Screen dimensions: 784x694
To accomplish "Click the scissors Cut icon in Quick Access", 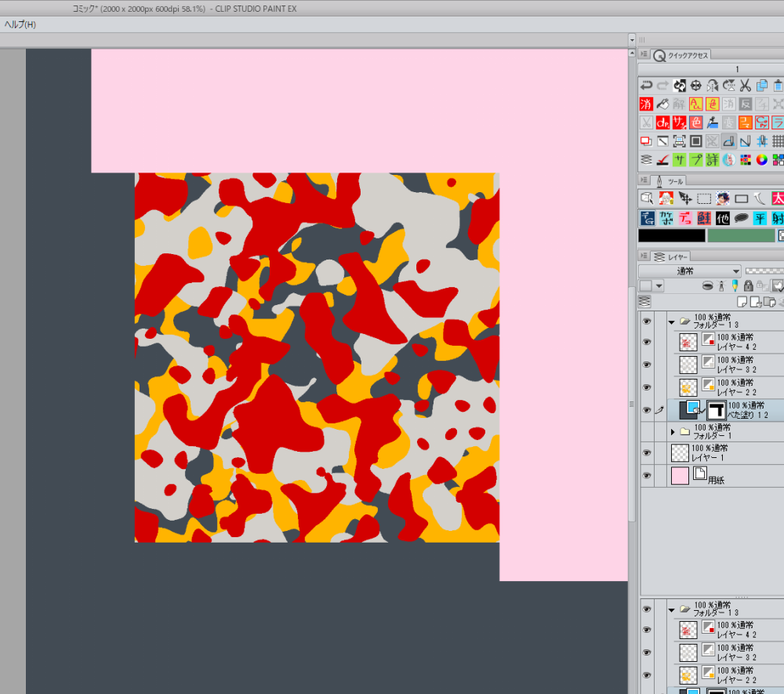I will tap(745, 85).
